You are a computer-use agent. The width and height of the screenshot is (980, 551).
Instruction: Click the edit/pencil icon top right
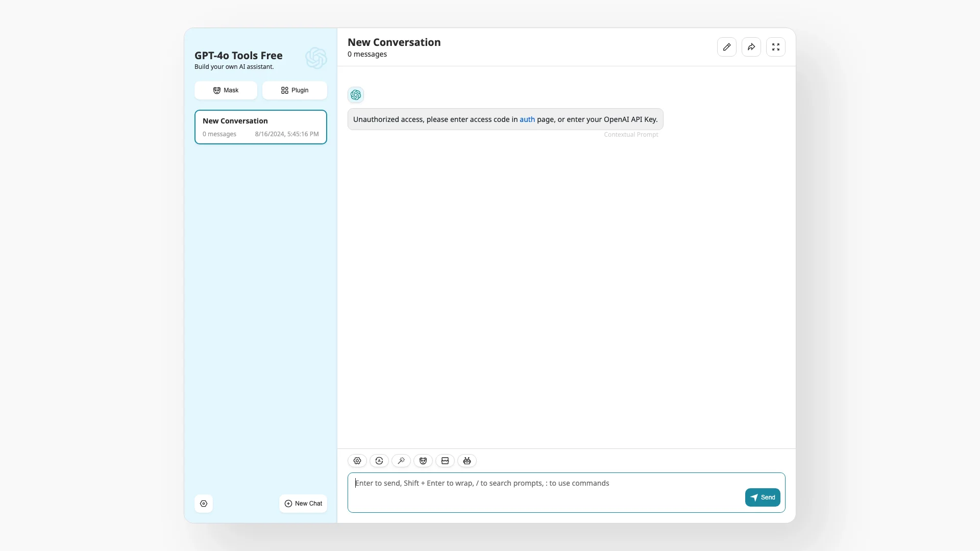[727, 46]
